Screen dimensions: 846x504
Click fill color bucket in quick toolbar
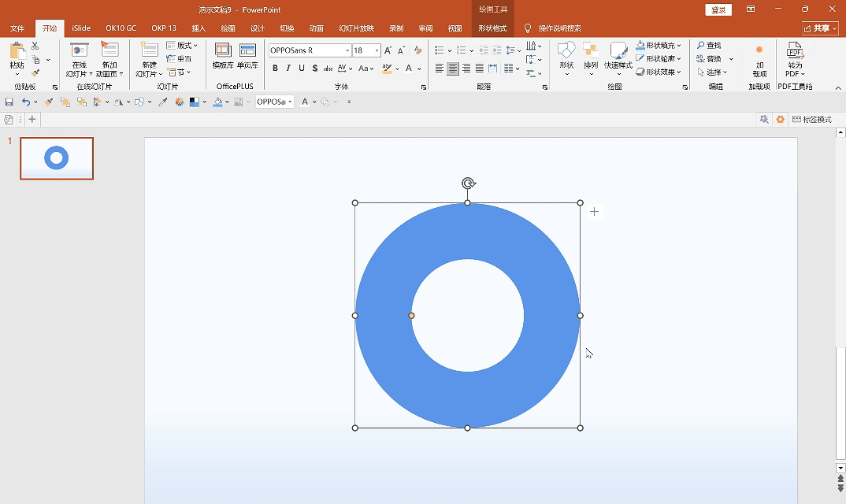click(218, 102)
